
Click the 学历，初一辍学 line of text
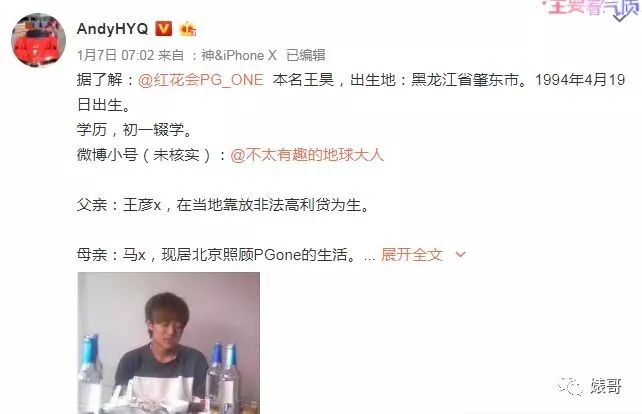[x=135, y=130]
